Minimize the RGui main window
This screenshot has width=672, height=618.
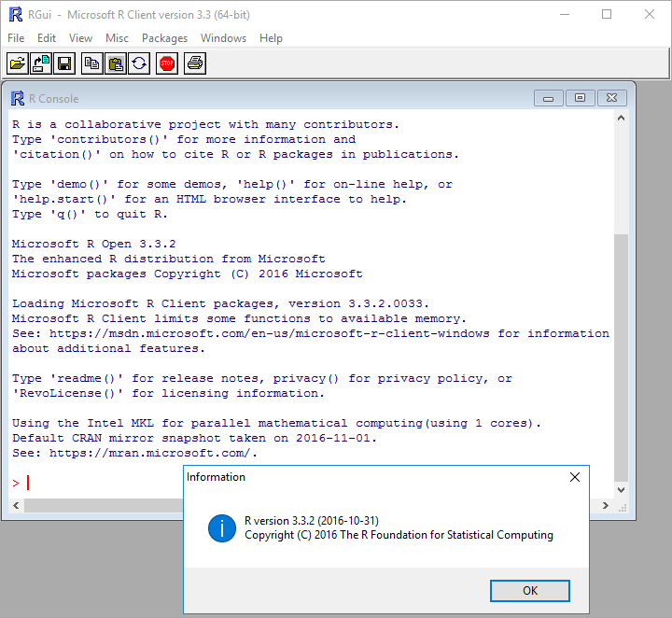tap(565, 14)
